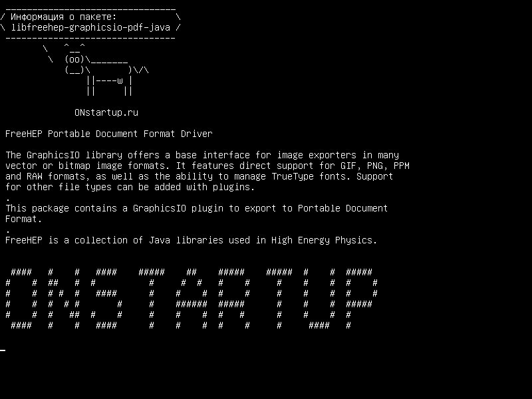
Task: Click the single word line 'Format.'
Action: pos(23,219)
